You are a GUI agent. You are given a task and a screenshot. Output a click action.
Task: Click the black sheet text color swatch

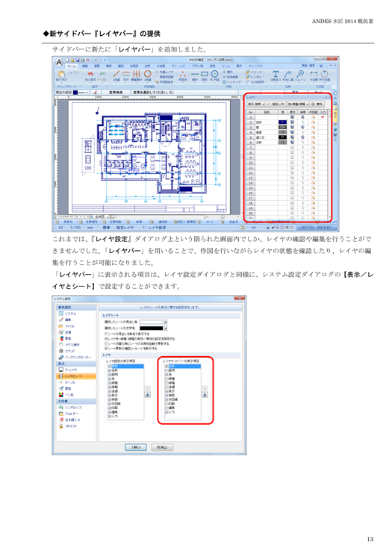(152, 329)
